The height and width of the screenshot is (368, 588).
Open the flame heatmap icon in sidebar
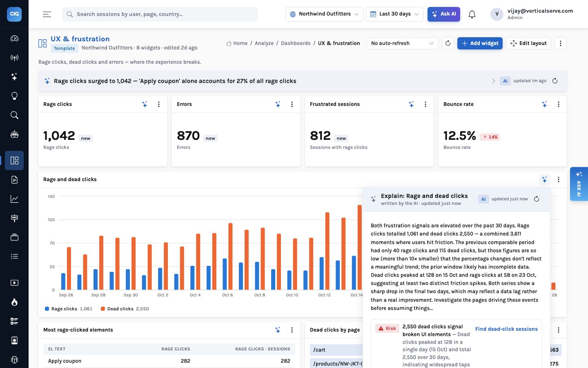tap(14, 302)
